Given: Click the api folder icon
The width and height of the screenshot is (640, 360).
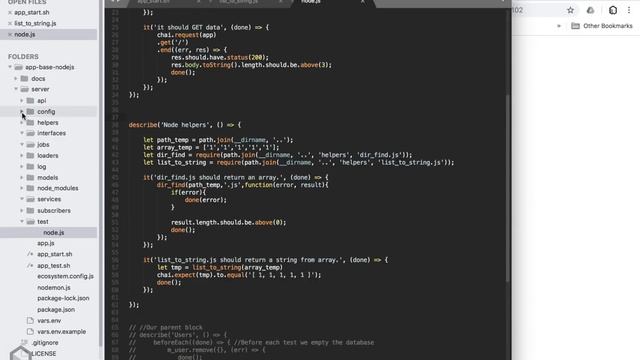Looking at the screenshot, I should pos(30,100).
